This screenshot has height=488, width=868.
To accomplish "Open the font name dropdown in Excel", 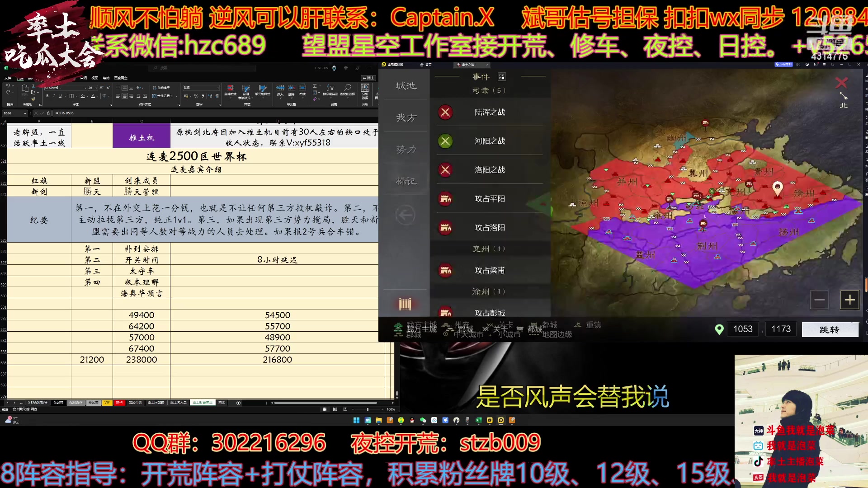I will [85, 88].
